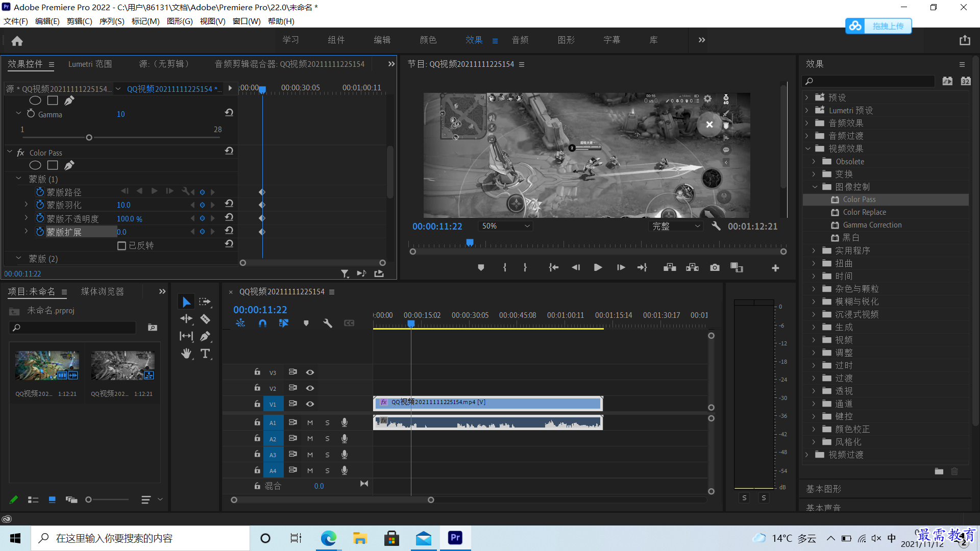Collapse the Gamma parameter
The width and height of the screenshot is (980, 551).
19,113
